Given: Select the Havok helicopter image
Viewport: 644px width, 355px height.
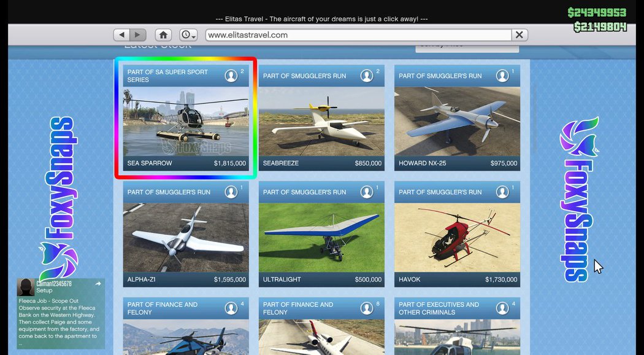Looking at the screenshot, I should pos(457,237).
